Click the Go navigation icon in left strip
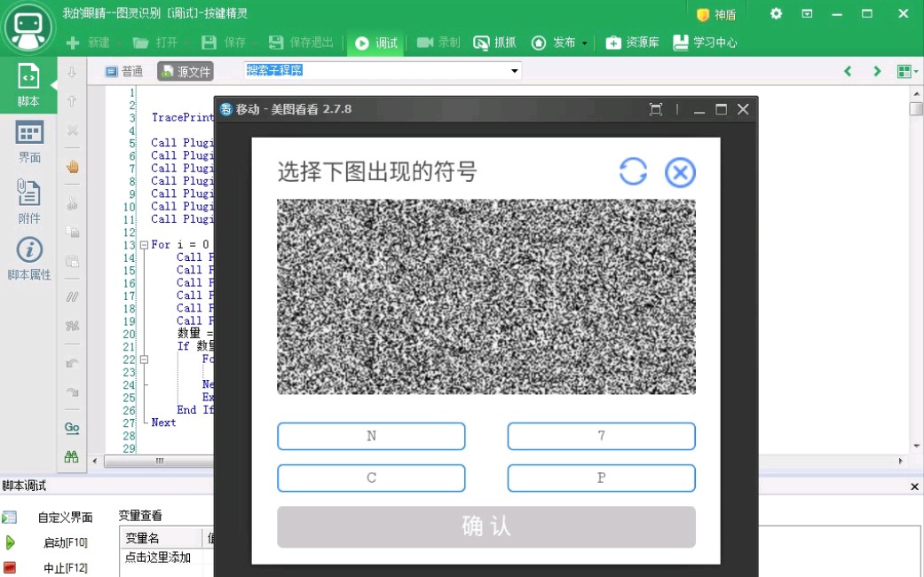 pyautogui.click(x=72, y=429)
